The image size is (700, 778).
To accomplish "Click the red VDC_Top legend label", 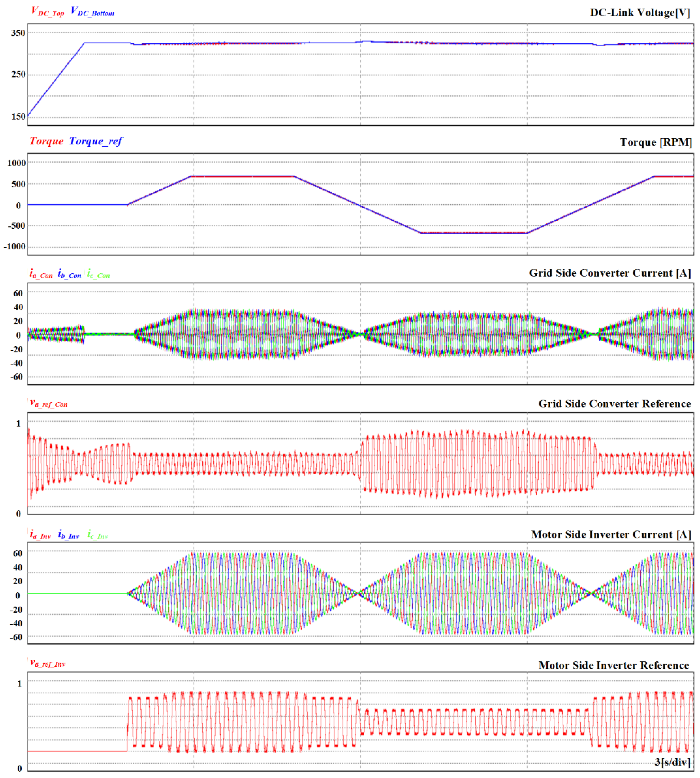I will pyautogui.click(x=47, y=12).
